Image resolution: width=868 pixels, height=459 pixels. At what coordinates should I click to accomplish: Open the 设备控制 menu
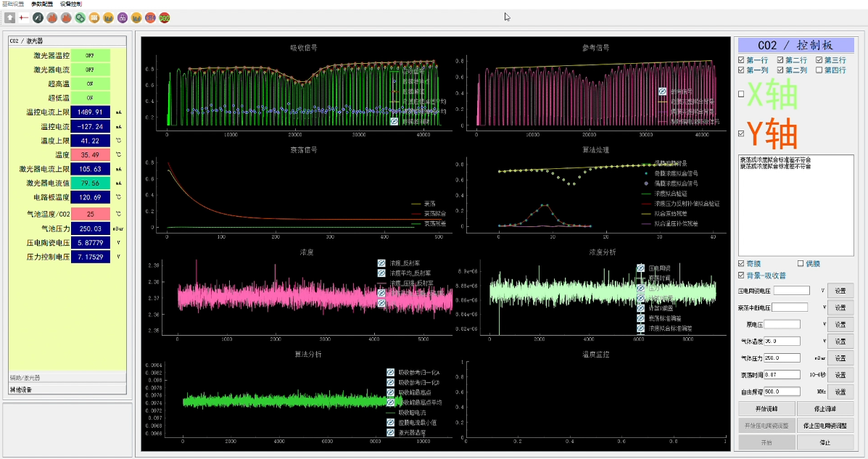[70, 4]
